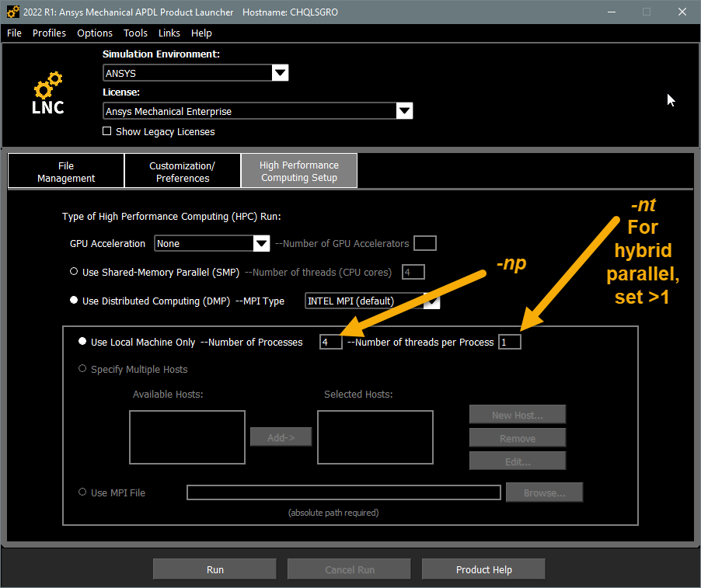Open the Tools menu
Image resolution: width=701 pixels, height=588 pixels.
click(x=135, y=33)
